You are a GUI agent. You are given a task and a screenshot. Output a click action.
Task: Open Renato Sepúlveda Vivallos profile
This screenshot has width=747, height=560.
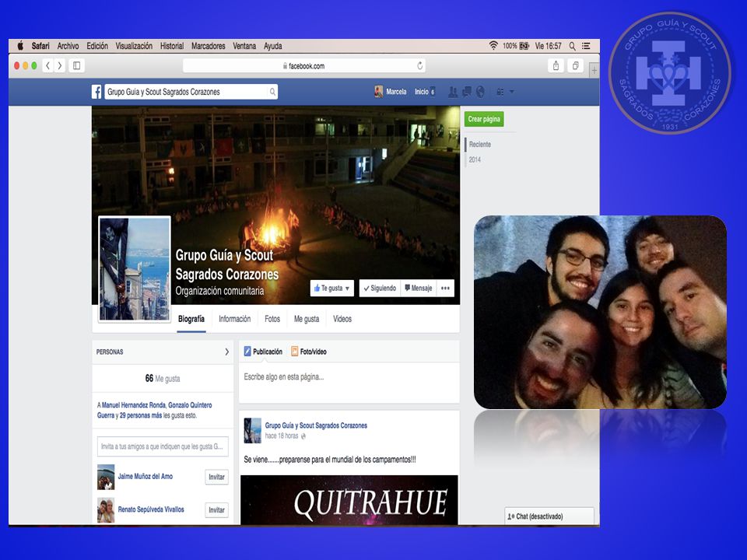151,509
